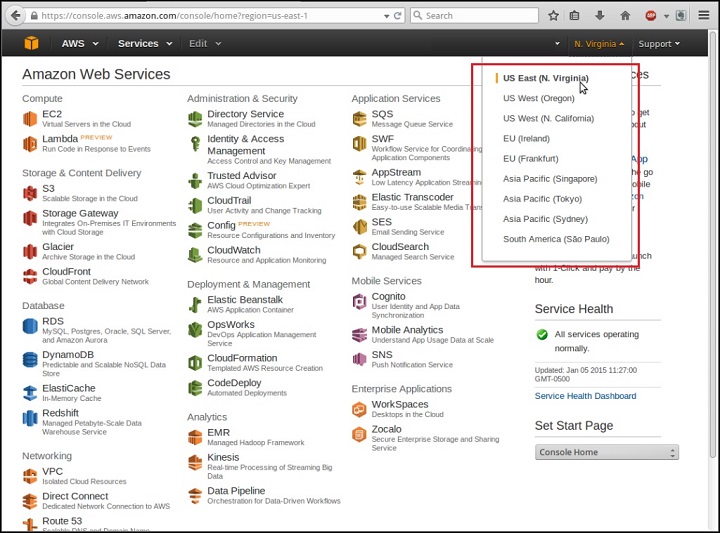This screenshot has height=533, width=720.
Task: Open the Support dropdown menu
Action: (658, 44)
